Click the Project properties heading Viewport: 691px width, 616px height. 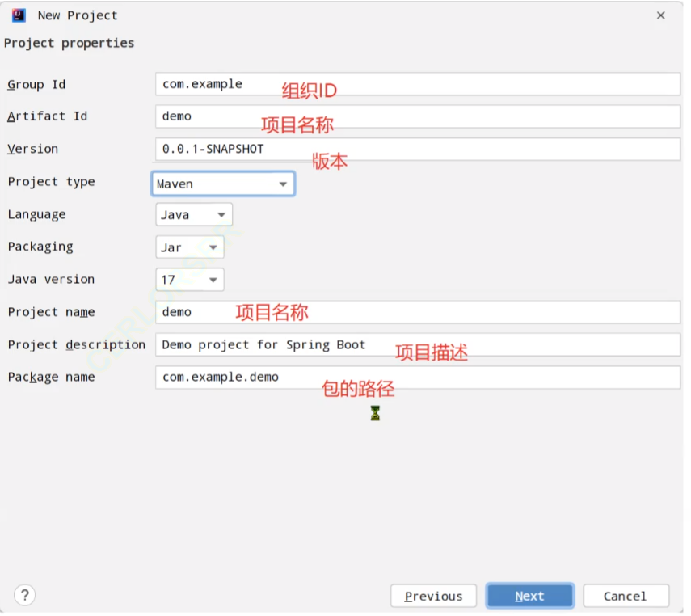(70, 44)
